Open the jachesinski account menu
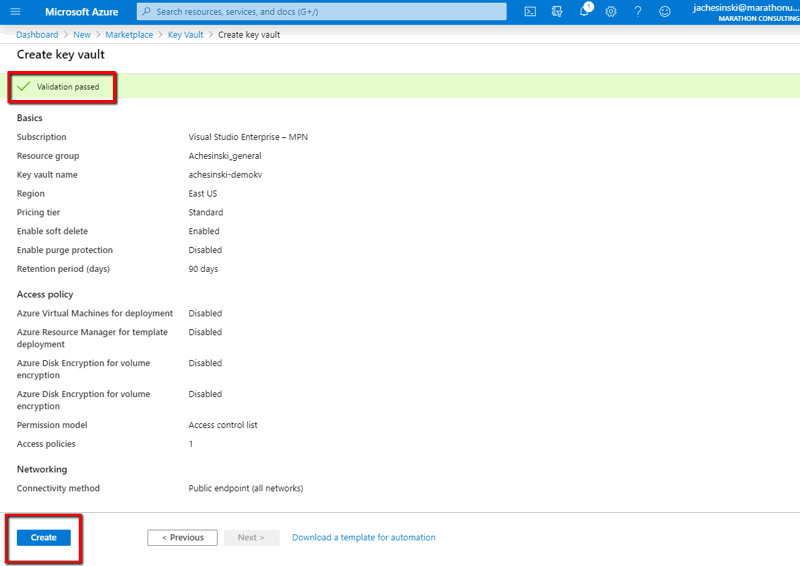The image size is (800, 566). pos(744,11)
